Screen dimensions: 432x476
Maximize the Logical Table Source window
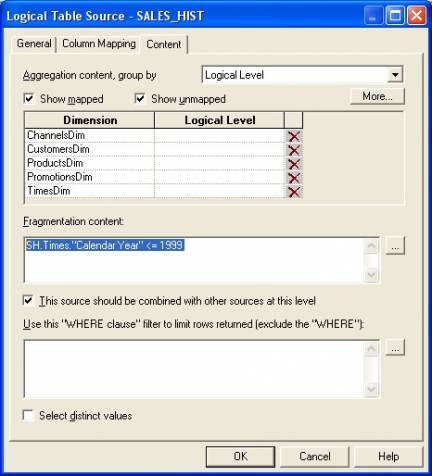[395, 15]
